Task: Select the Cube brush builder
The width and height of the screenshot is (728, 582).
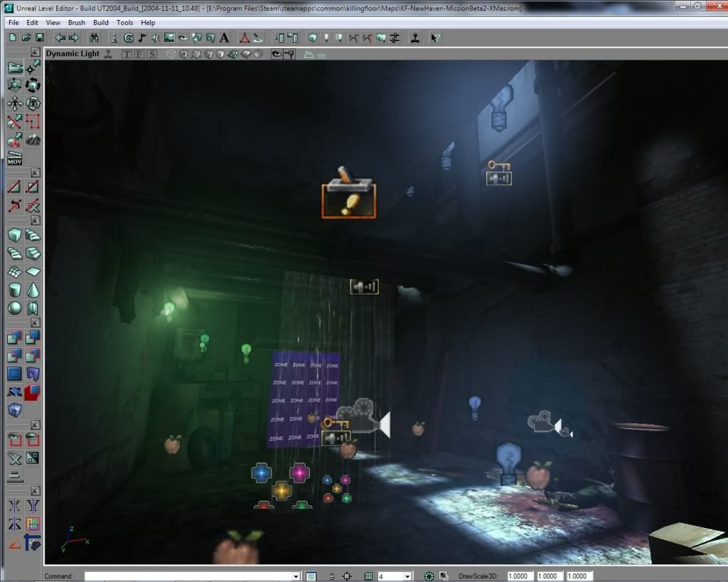Action: (x=14, y=235)
